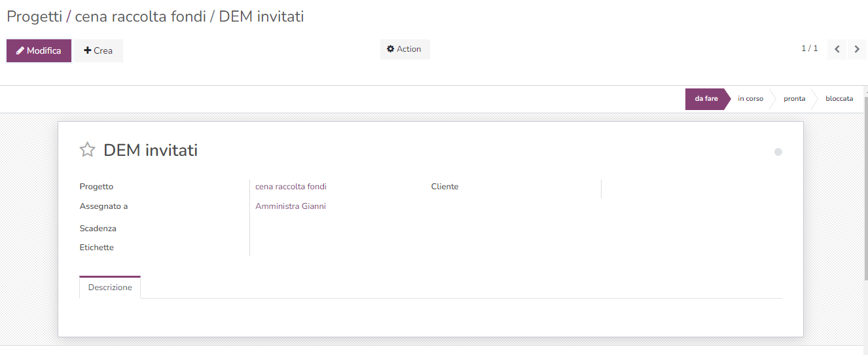Click the pencil Modifica button
Image resolution: width=868 pixels, height=355 pixels.
pyautogui.click(x=39, y=50)
